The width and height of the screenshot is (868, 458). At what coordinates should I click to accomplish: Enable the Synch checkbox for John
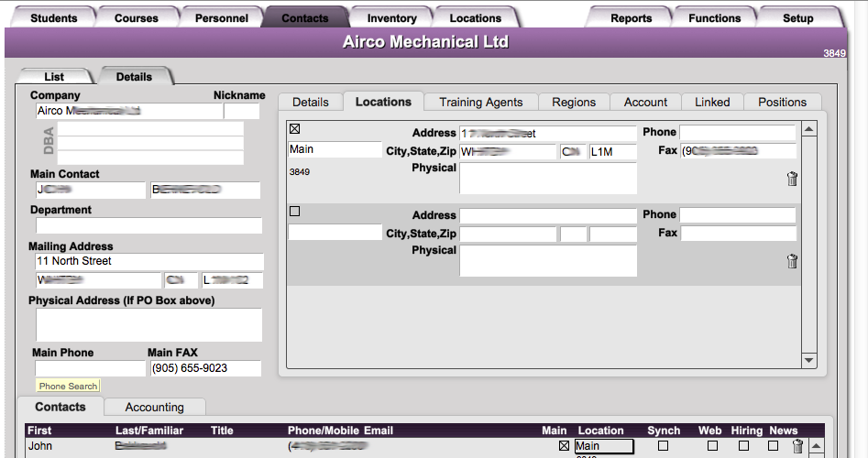coord(663,445)
